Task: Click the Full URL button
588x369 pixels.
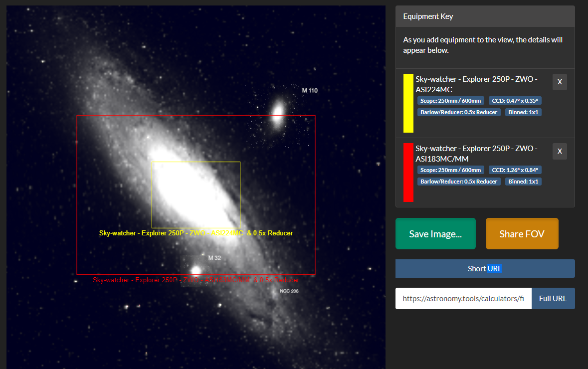Action: 553,299
